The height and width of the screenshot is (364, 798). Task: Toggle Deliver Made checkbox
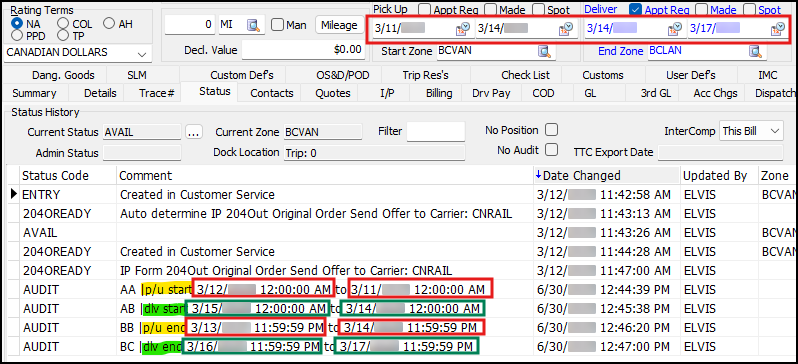tap(701, 9)
